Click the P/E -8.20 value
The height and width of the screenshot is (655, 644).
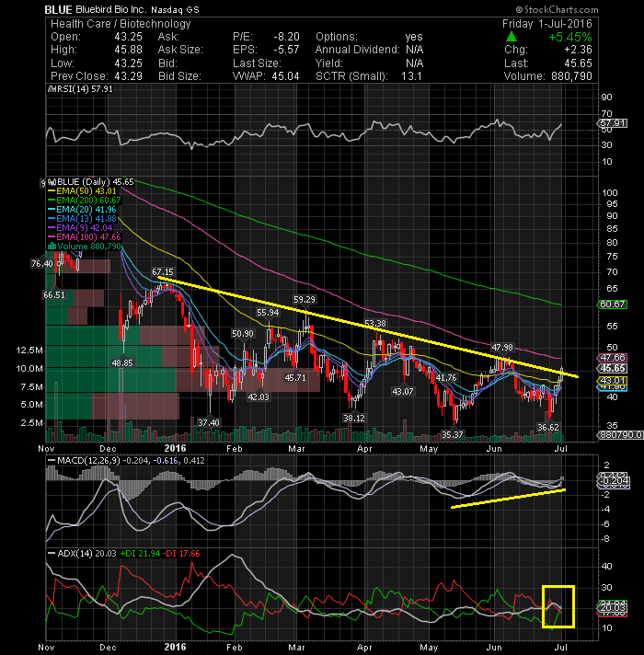[286, 37]
